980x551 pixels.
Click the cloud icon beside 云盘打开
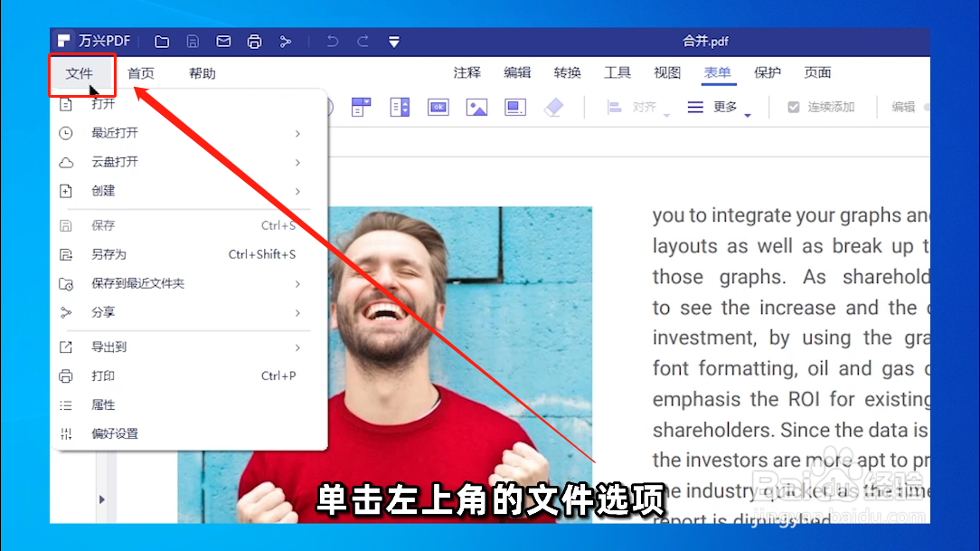click(x=66, y=163)
